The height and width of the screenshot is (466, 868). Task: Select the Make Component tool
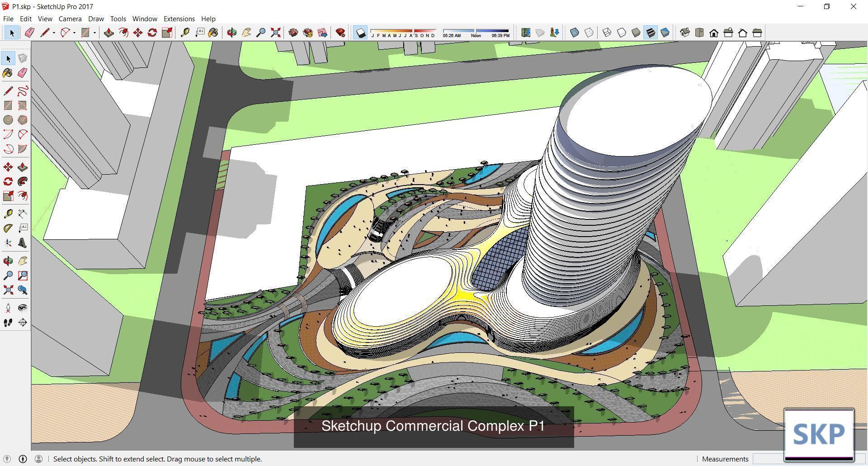[23, 58]
